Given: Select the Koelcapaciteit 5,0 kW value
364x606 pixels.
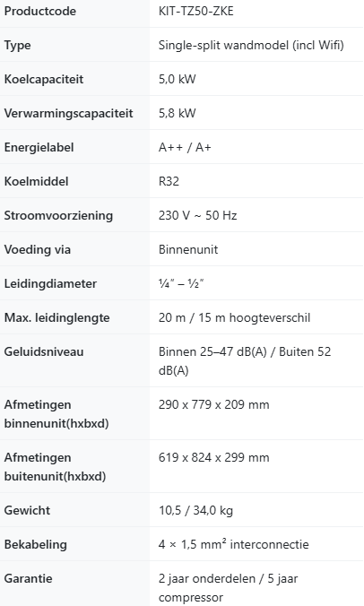Looking at the screenshot, I should tap(177, 79).
